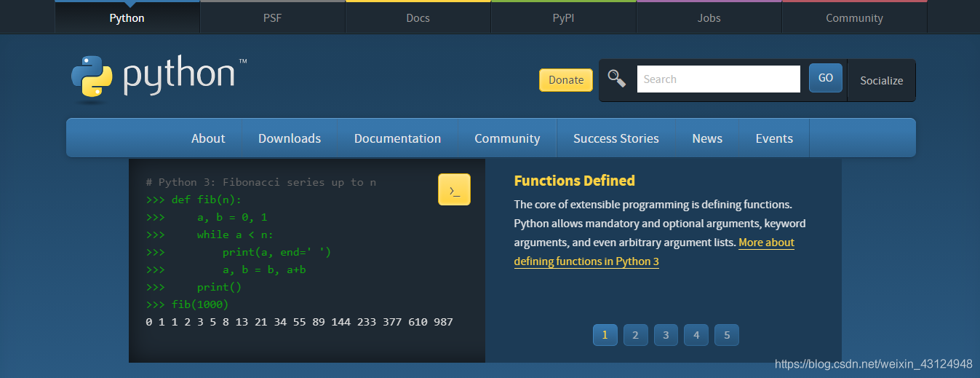Switch to slide 3 in the carousel
980x378 pixels.
pyautogui.click(x=666, y=335)
